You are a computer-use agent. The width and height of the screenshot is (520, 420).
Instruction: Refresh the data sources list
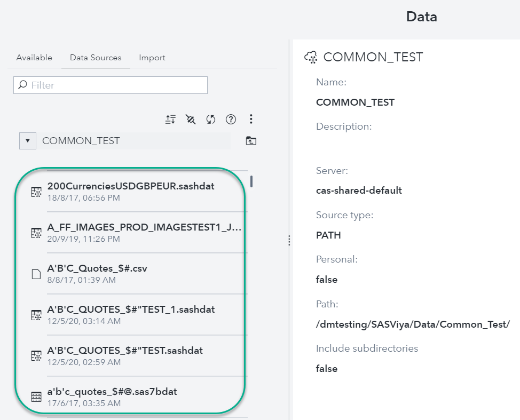211,120
